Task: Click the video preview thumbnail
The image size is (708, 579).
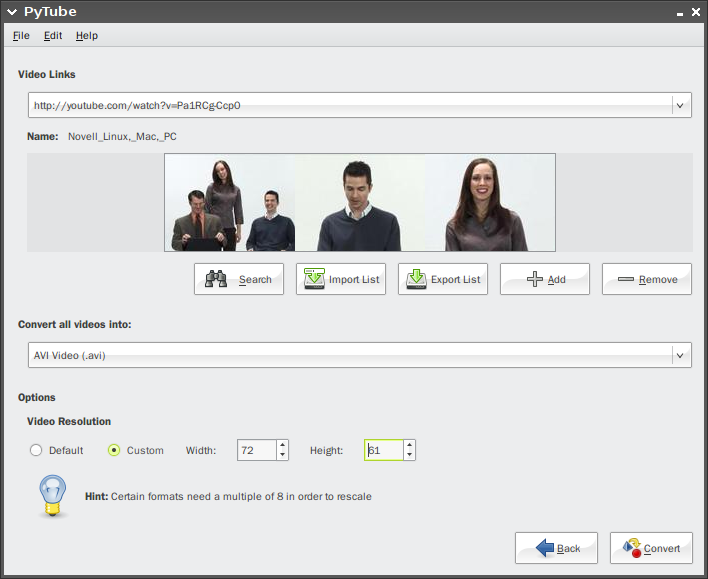Action: (360, 202)
